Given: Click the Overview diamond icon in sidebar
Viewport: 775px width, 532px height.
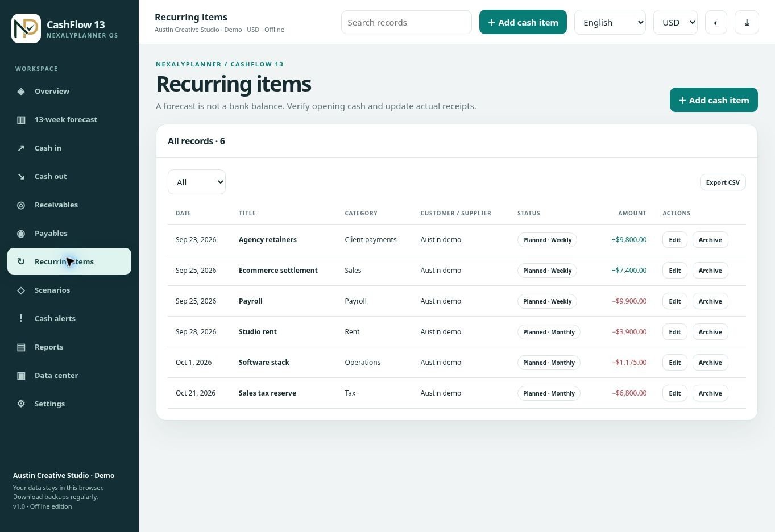Looking at the screenshot, I should tap(21, 92).
